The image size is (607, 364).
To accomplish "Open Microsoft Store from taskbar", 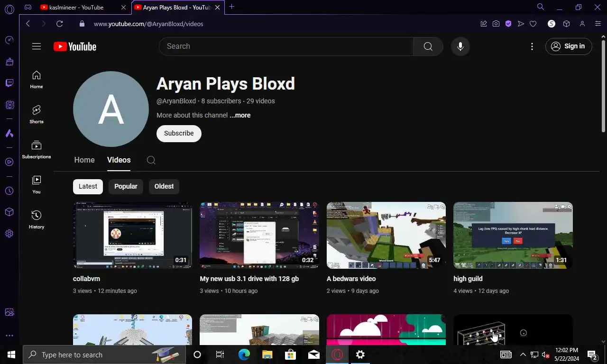I will (290, 355).
